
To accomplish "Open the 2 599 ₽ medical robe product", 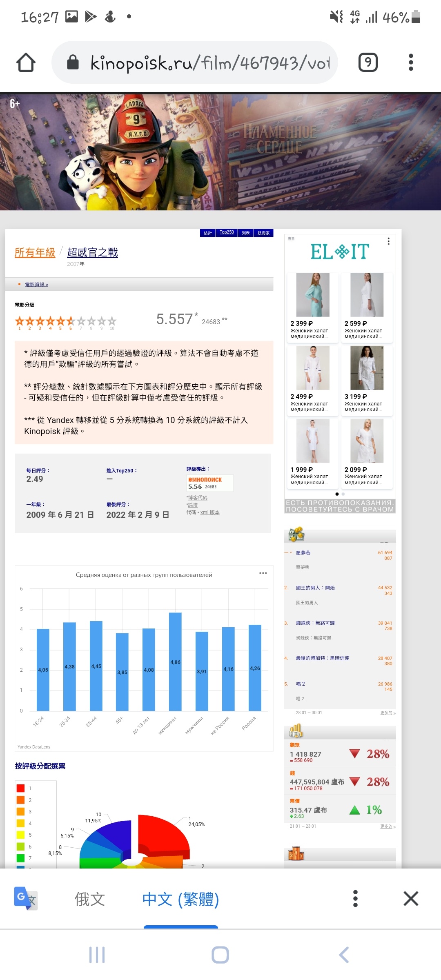I will coord(367,308).
